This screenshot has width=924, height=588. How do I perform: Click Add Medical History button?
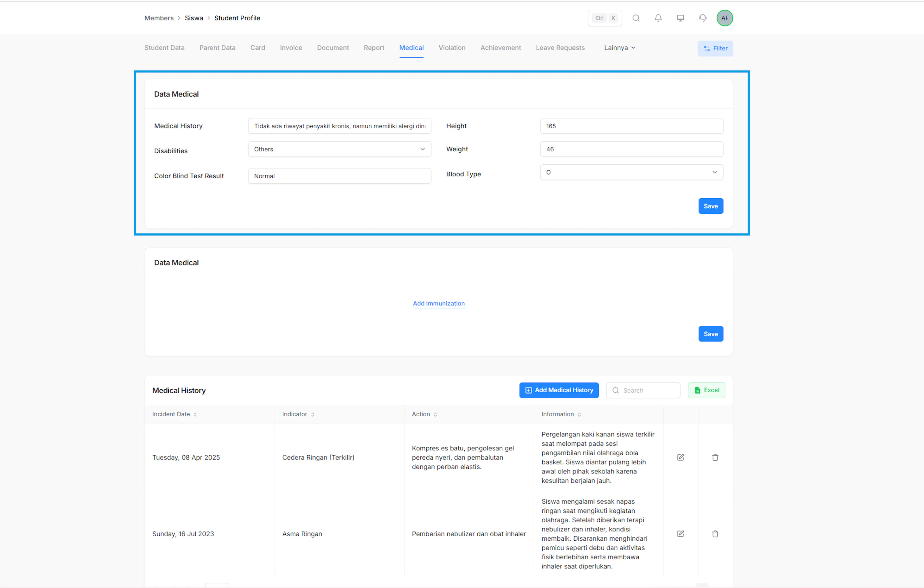[x=559, y=390]
